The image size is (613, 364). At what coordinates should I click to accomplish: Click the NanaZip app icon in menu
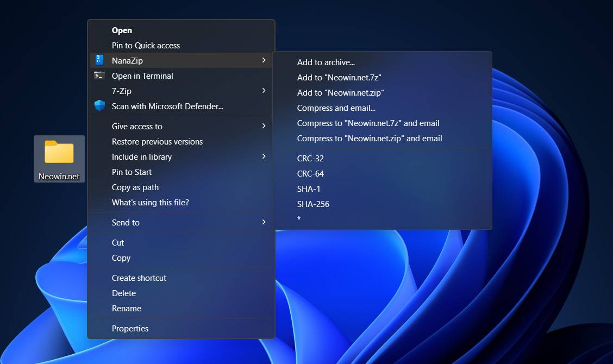coord(99,60)
